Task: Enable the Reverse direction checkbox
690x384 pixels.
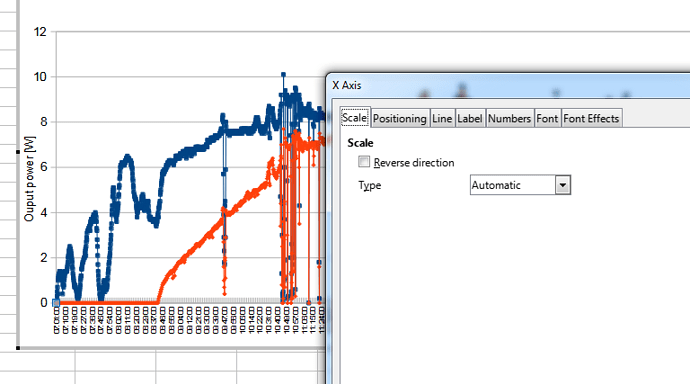Action: pyautogui.click(x=364, y=162)
